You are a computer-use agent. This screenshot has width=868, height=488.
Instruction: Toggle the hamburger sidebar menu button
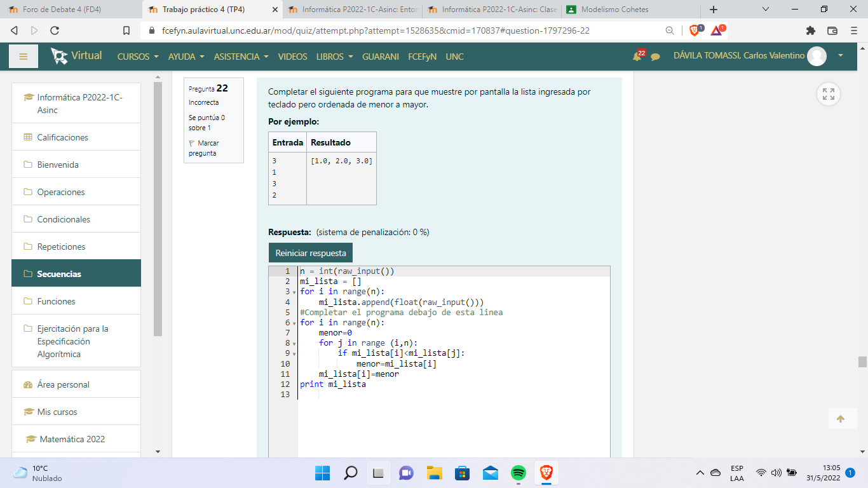tap(24, 57)
